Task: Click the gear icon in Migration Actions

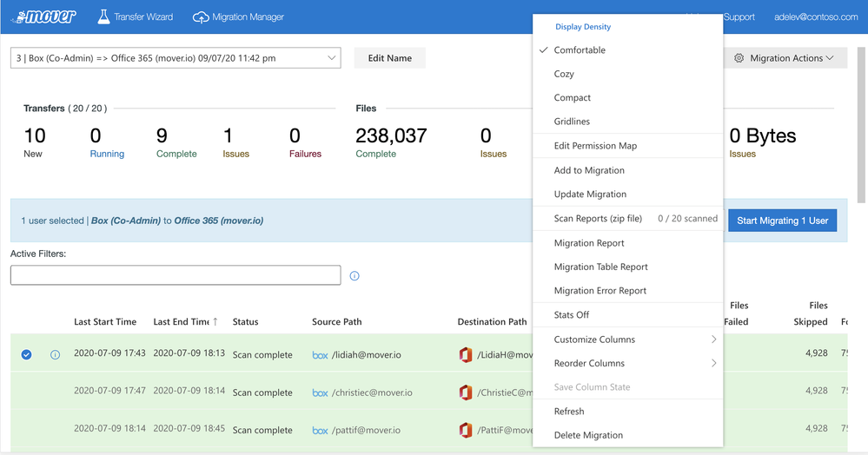Action: (739, 58)
